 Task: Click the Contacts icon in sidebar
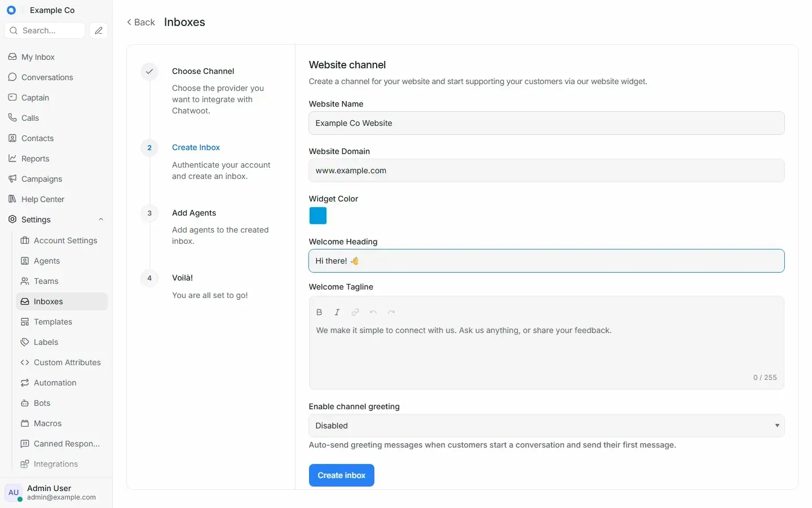(x=12, y=138)
